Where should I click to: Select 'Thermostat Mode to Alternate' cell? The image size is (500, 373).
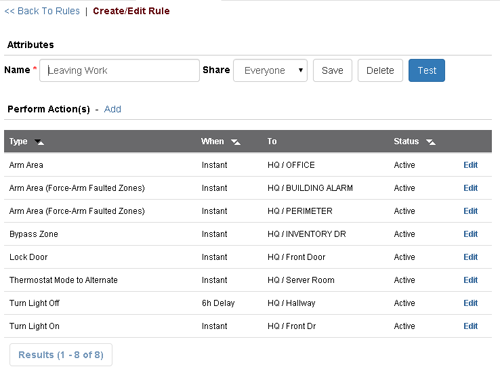63,280
